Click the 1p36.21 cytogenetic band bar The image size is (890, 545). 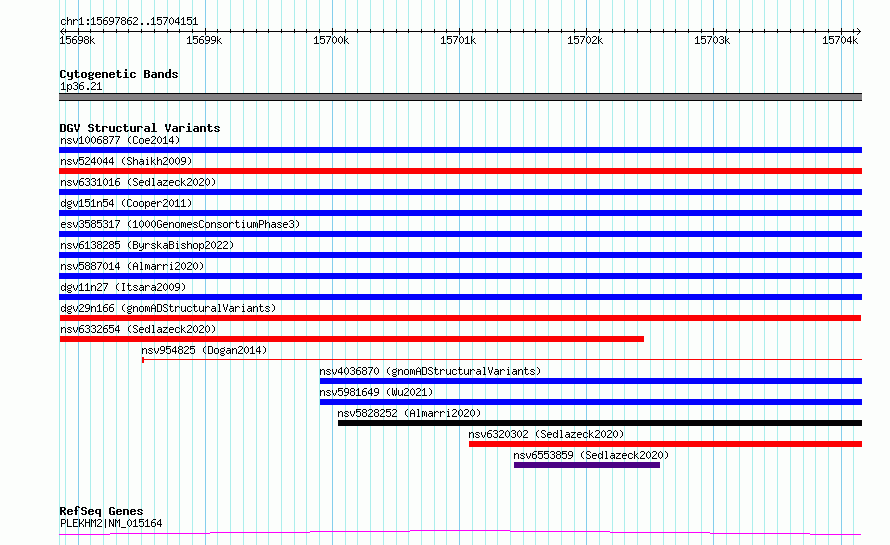tap(460, 97)
